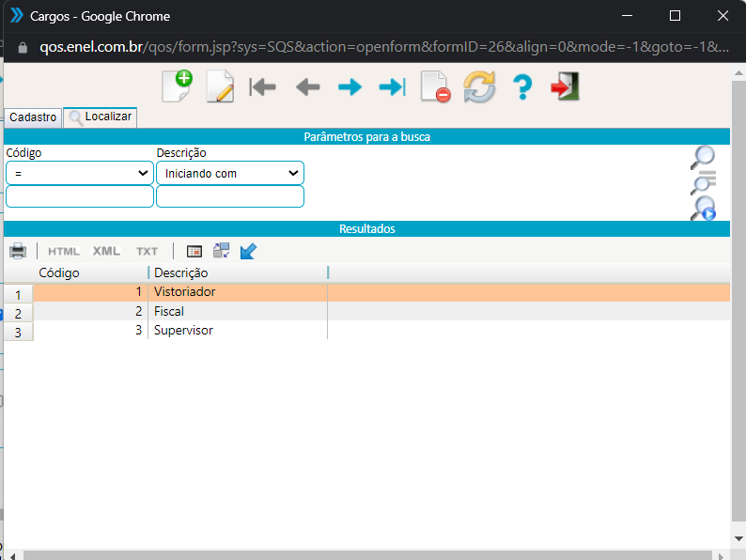The width and height of the screenshot is (746, 560).
Task: Click the exit form door icon
Action: click(565, 87)
